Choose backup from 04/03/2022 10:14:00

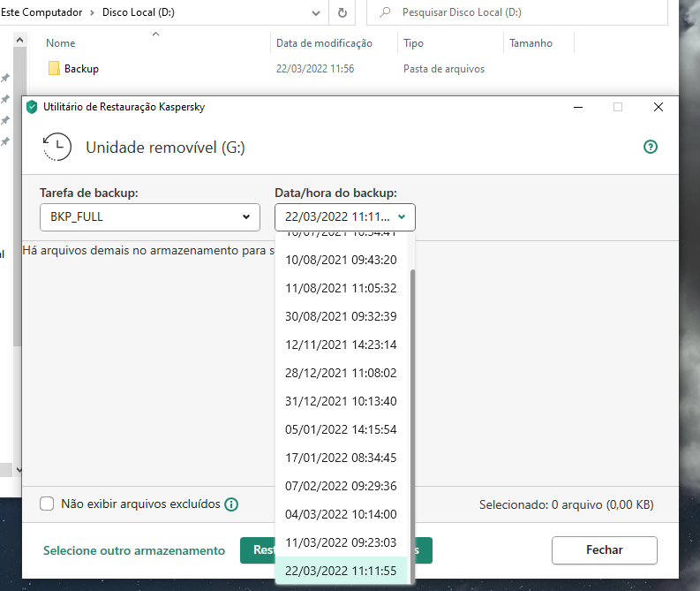click(x=341, y=514)
